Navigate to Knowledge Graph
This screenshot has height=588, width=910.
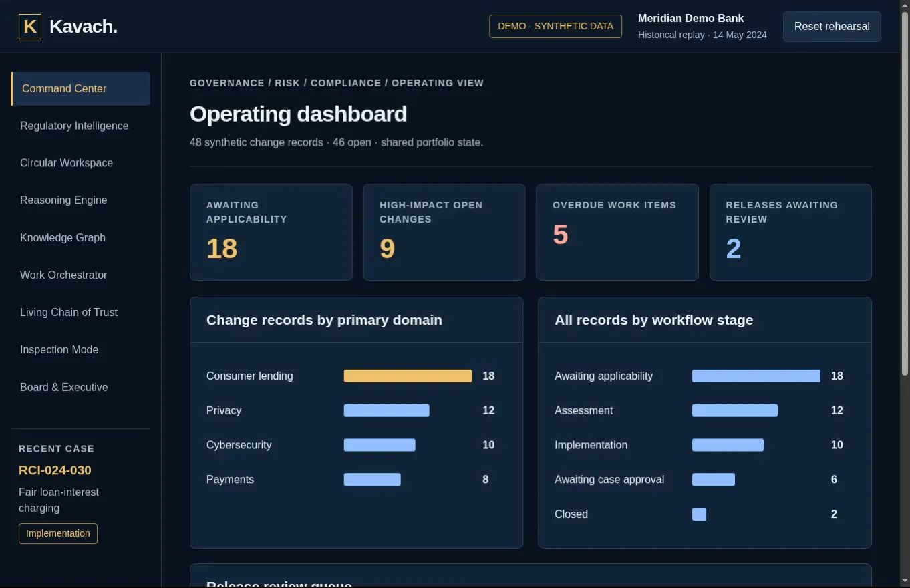[80, 238]
